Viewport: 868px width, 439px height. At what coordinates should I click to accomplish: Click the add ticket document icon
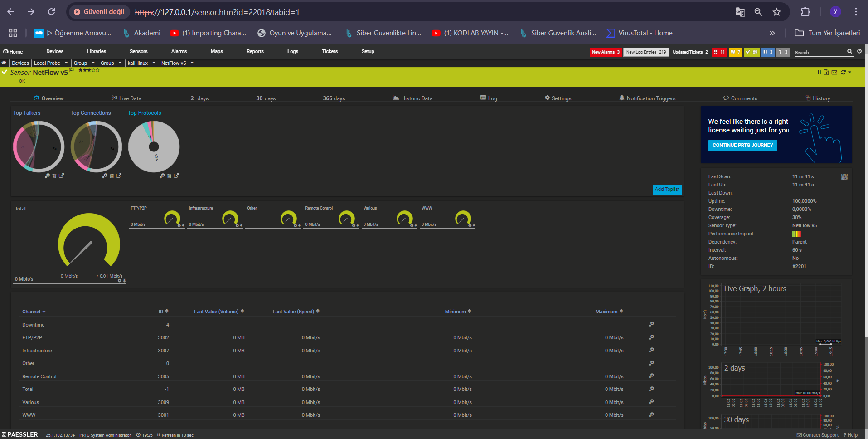(826, 72)
